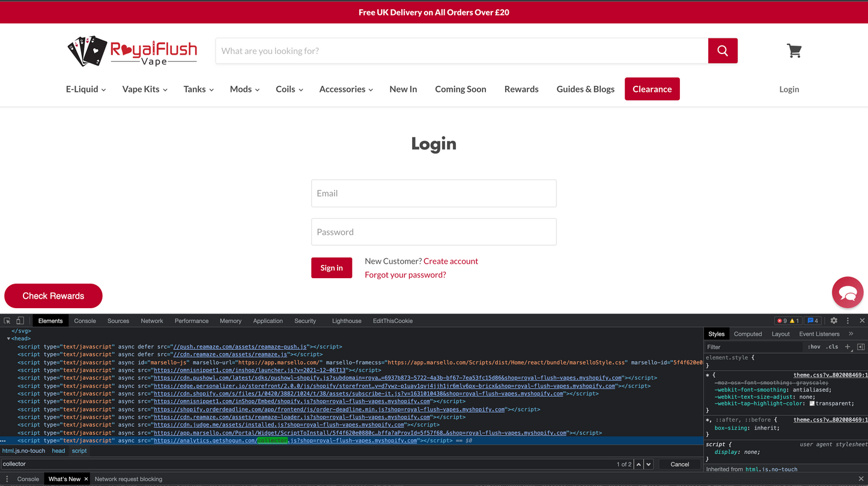The width and height of the screenshot is (868, 486).
Task: Open the Network tab
Action: click(x=152, y=321)
